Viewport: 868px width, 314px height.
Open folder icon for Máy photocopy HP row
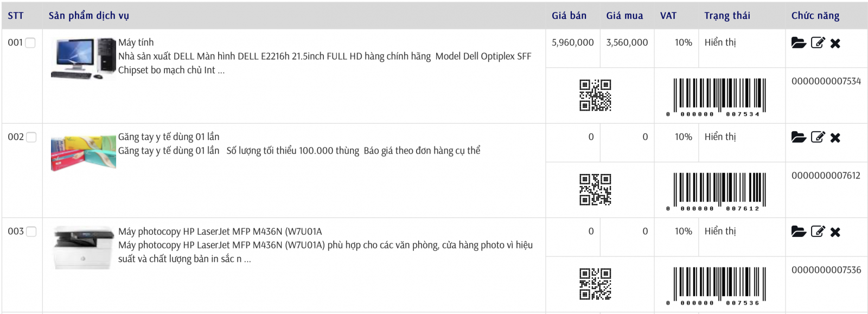click(798, 232)
